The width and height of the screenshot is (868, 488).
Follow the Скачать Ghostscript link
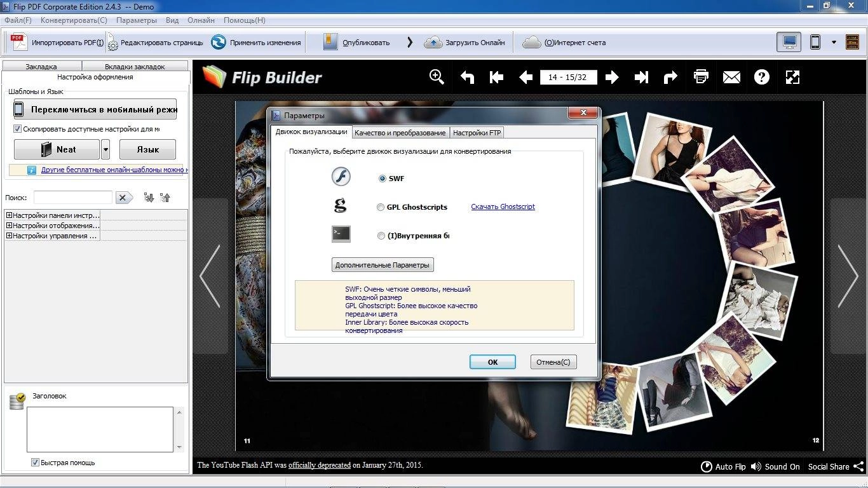click(x=503, y=207)
